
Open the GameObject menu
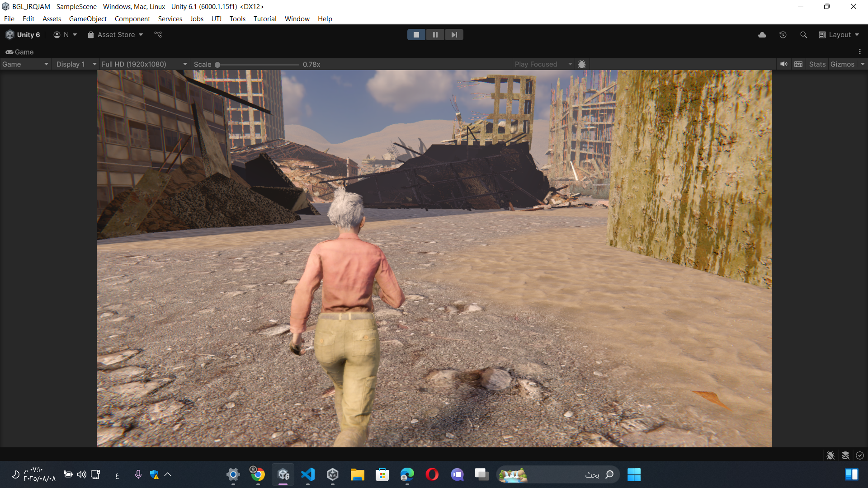point(88,19)
